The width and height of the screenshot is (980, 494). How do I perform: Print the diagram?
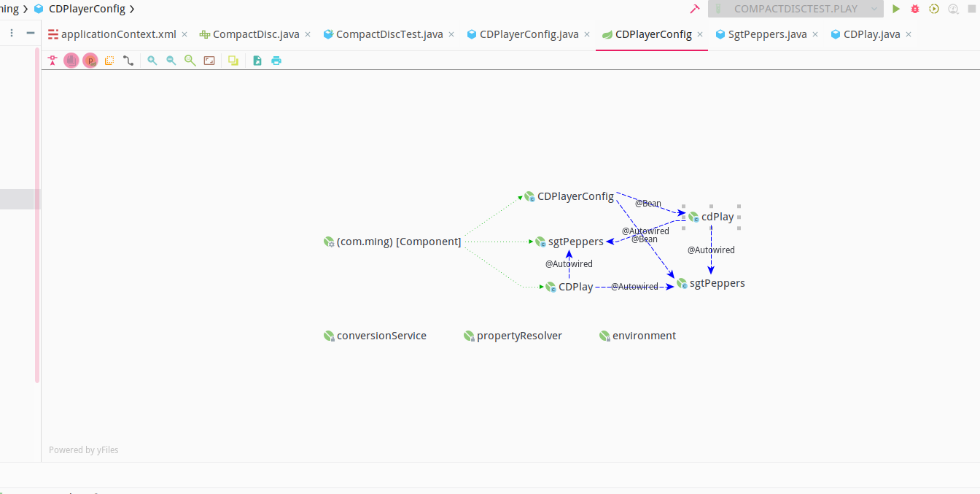point(276,61)
